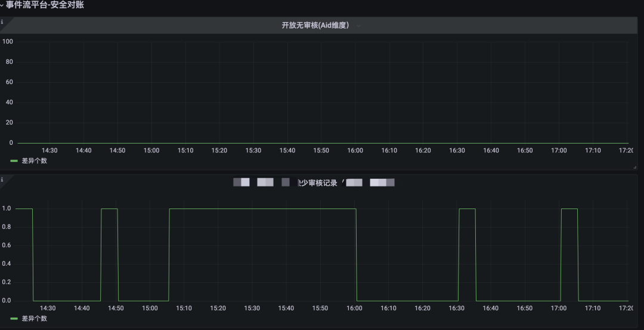The width and height of the screenshot is (644, 330).
Task: Expand the dropdown arrow beside 开放无审核(Aid维度)
Action: tap(358, 26)
